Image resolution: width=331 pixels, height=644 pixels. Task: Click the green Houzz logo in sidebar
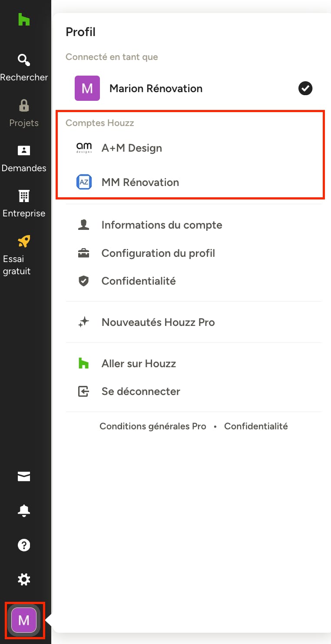[24, 20]
